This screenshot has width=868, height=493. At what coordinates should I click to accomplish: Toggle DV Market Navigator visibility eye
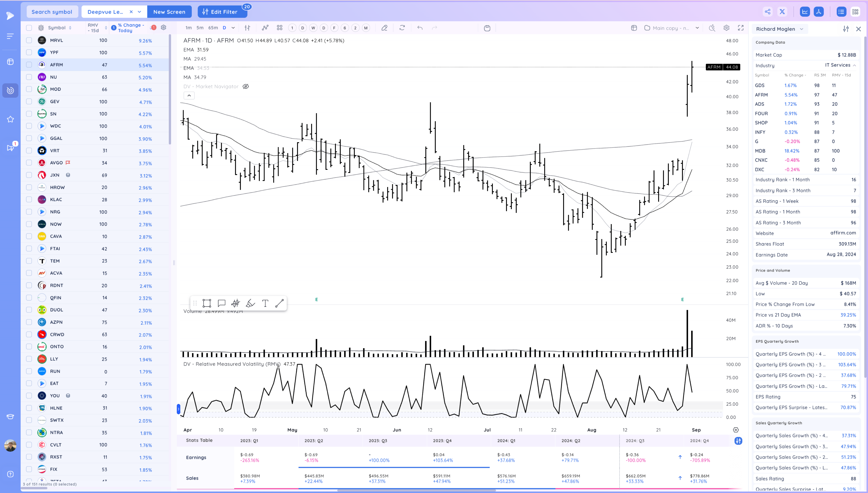tap(246, 87)
